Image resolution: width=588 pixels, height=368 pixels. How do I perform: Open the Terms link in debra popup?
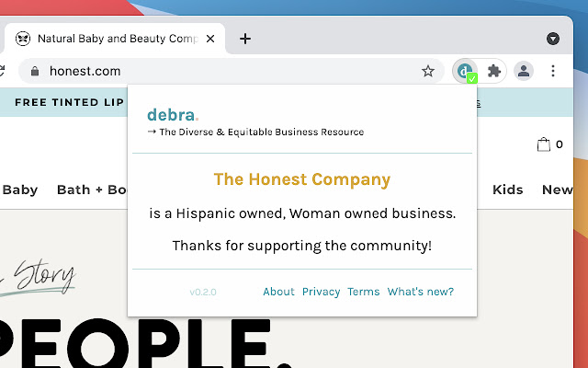point(364,292)
